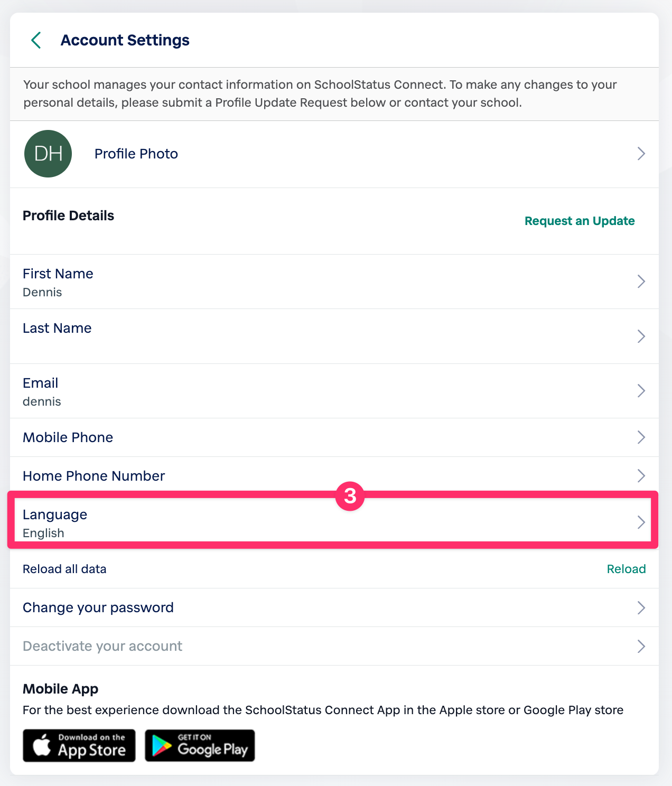The width and height of the screenshot is (672, 786).
Task: Expand the Profile Photo row chevron
Action: pos(641,154)
